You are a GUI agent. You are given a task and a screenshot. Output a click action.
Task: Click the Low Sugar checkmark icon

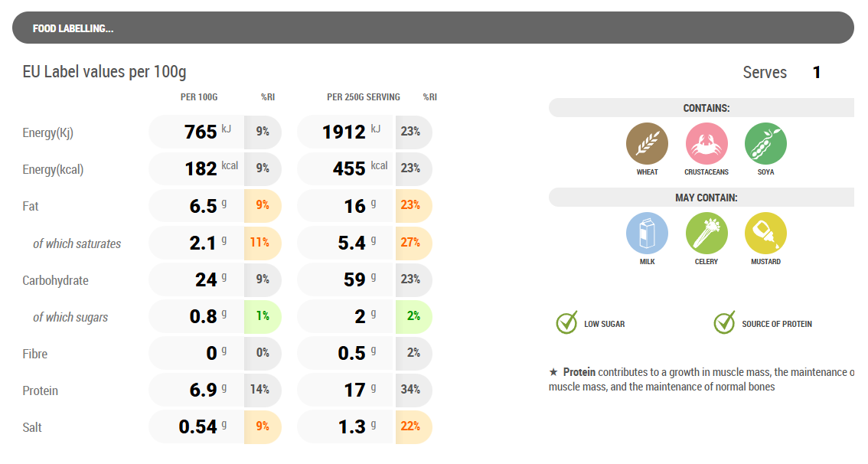(x=566, y=323)
